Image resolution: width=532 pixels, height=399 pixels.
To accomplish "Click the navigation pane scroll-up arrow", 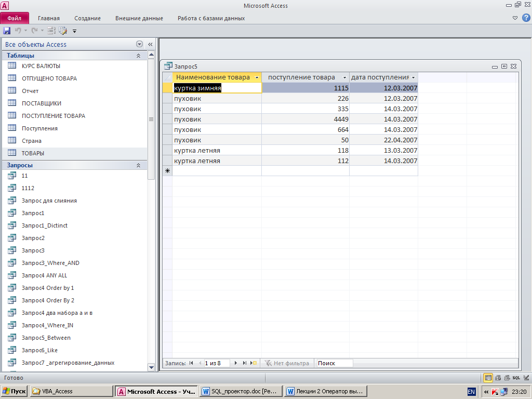I will coord(151,55).
